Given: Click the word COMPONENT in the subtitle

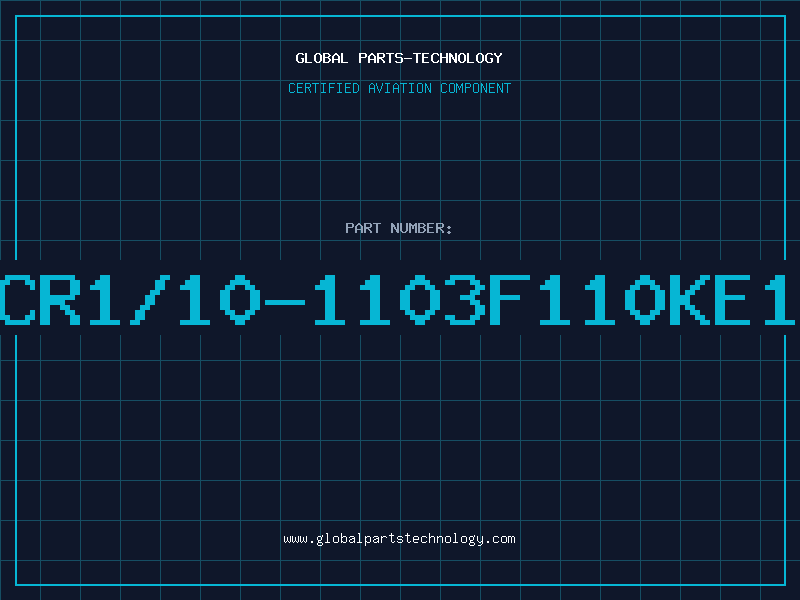Looking at the screenshot, I should (476, 88).
